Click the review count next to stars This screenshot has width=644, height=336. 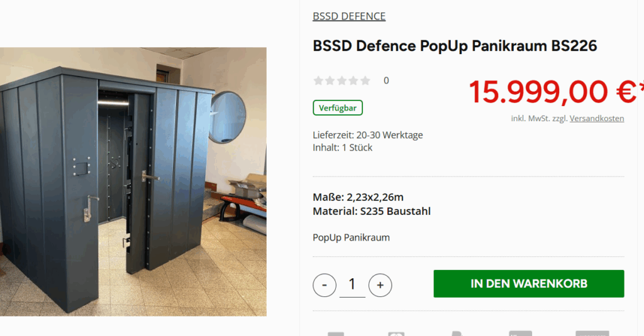pyautogui.click(x=386, y=80)
